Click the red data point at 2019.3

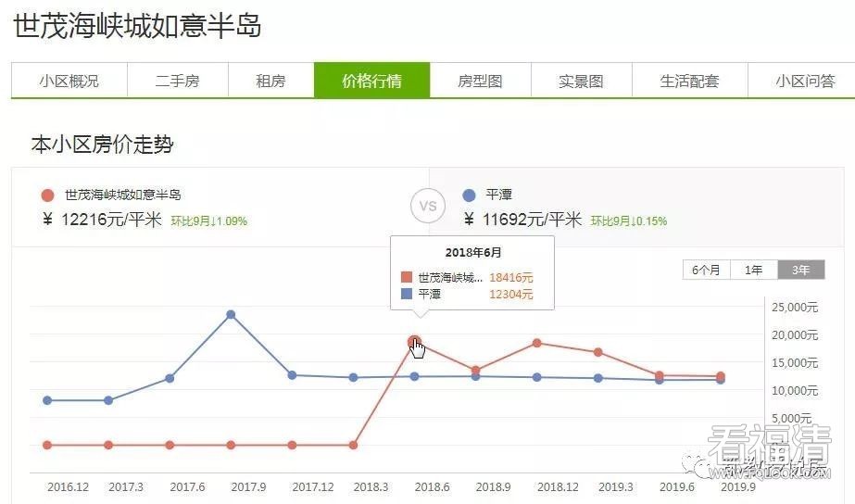[598, 352]
